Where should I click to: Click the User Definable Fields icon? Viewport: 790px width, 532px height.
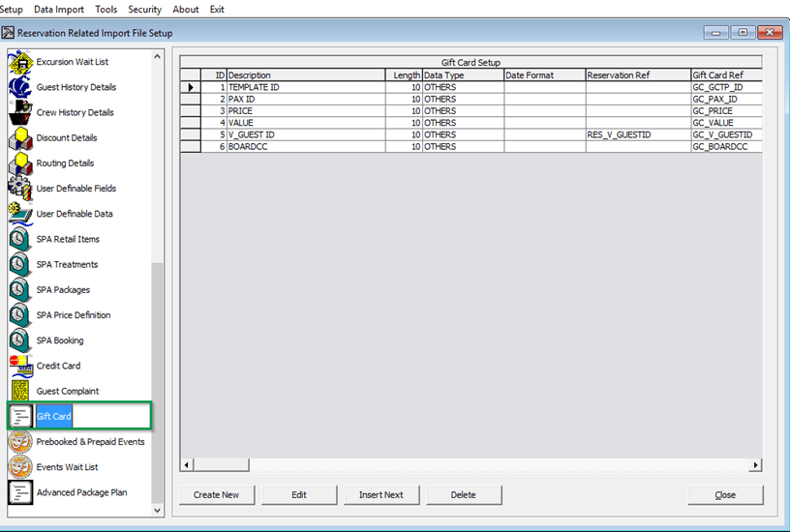20,189
